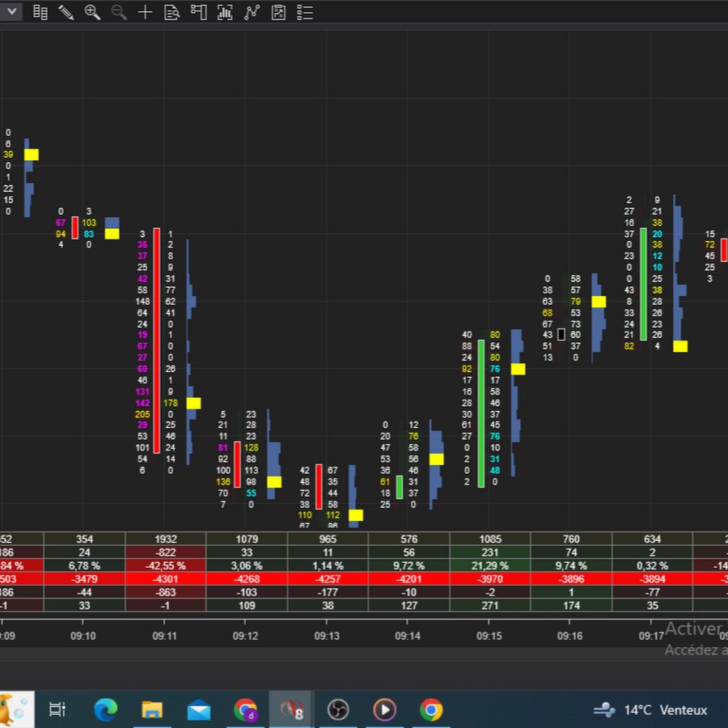Select the -822 delta cell

pyautogui.click(x=166, y=552)
